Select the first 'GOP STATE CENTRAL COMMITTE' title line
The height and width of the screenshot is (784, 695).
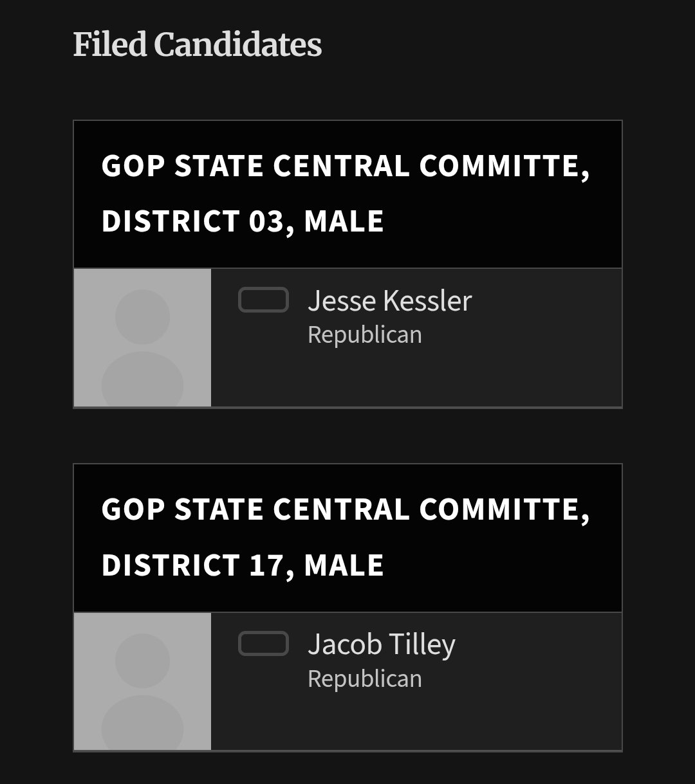pos(346,167)
